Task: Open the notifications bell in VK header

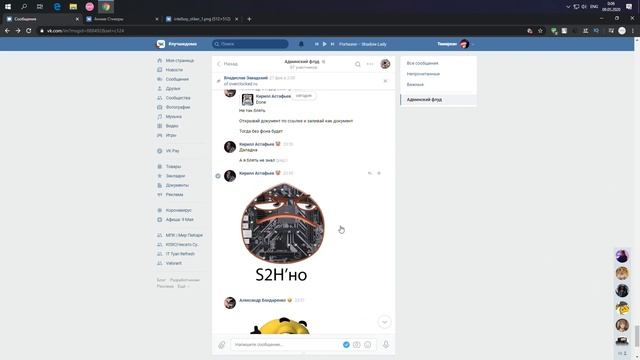Action: (x=301, y=44)
